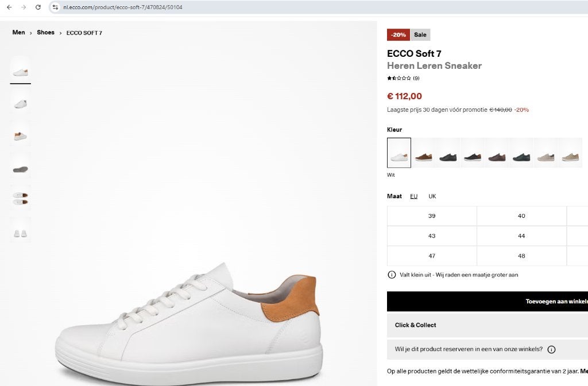Add to cart with Toevoegen aan winkelmand

488,301
